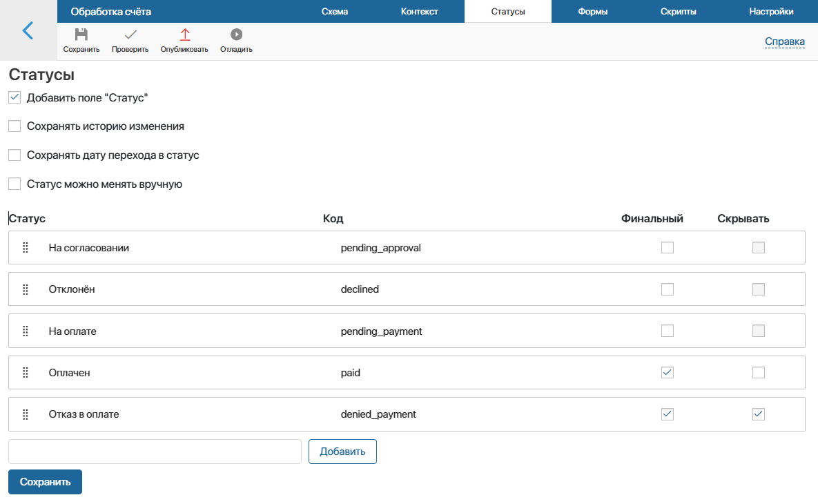Enable Сохранять историю изменения checkbox

pos(14,126)
